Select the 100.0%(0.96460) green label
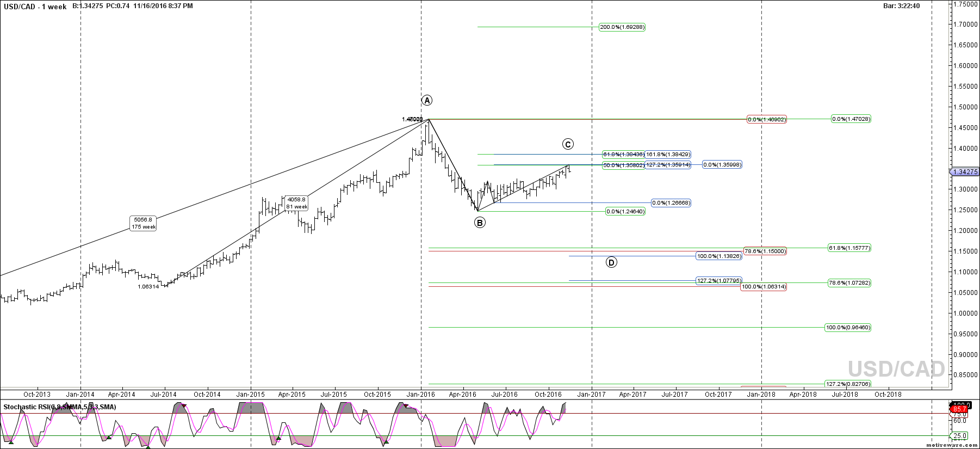This screenshot has height=449, width=980. (848, 328)
